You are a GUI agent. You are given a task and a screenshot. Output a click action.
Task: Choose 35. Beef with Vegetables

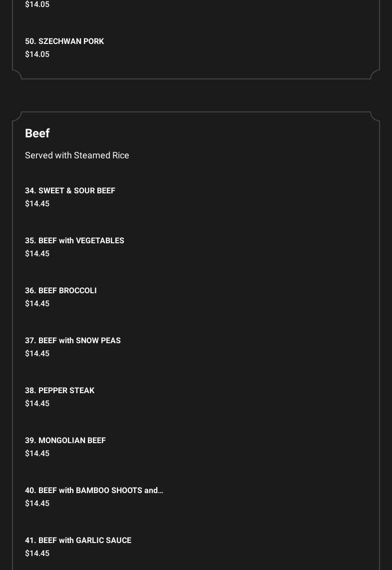tap(74, 241)
